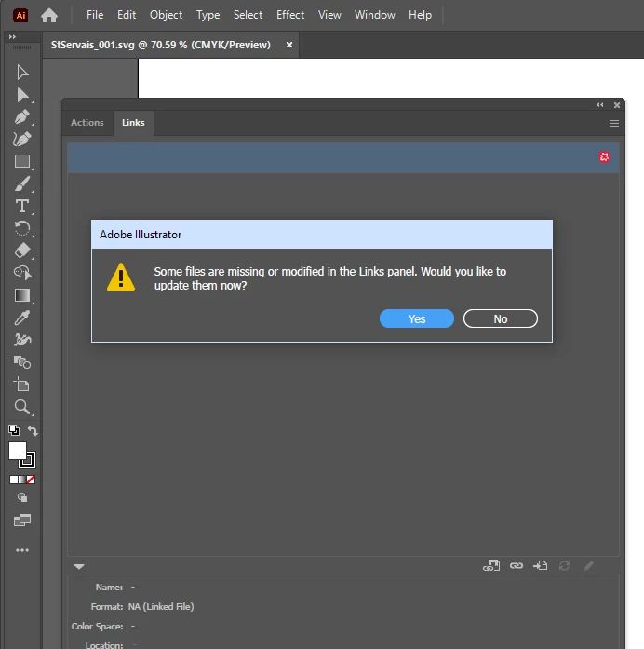Viewport: 644px width, 649px height.
Task: Click No to skip updating links
Action: tap(500, 318)
